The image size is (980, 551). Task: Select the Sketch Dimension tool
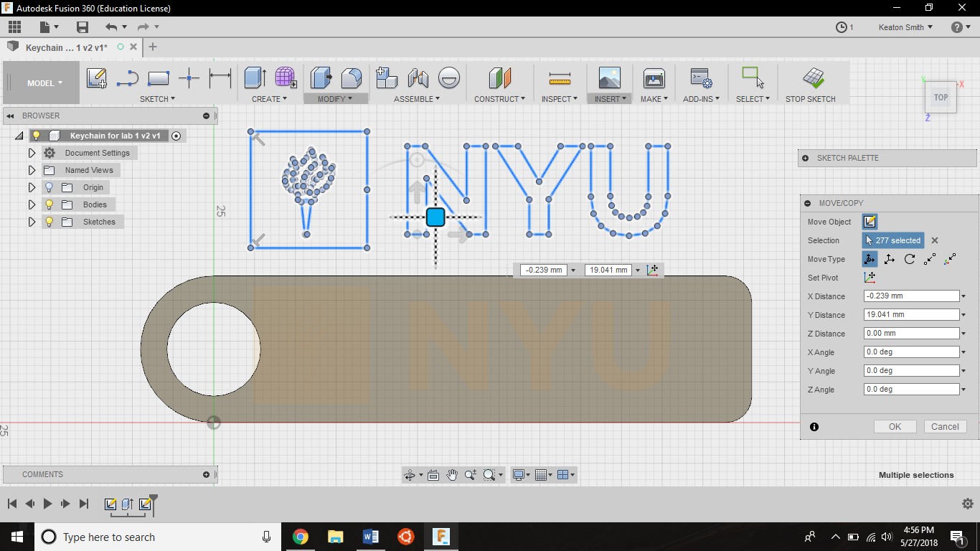pyautogui.click(x=220, y=78)
